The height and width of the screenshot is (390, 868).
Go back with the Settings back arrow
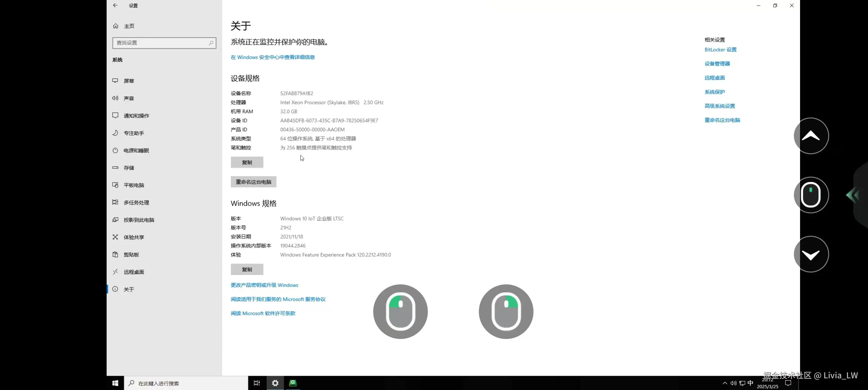coord(115,6)
